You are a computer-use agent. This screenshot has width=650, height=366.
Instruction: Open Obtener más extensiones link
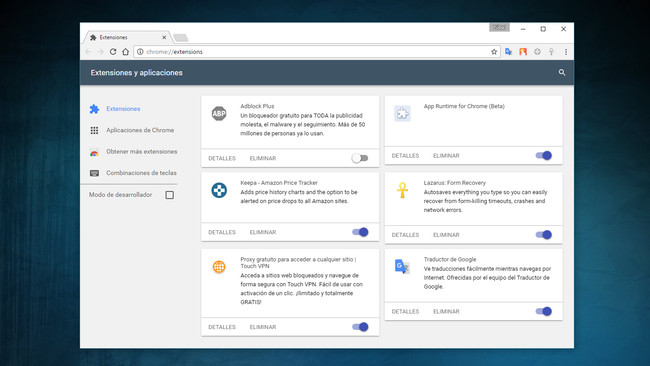pyautogui.click(x=142, y=152)
